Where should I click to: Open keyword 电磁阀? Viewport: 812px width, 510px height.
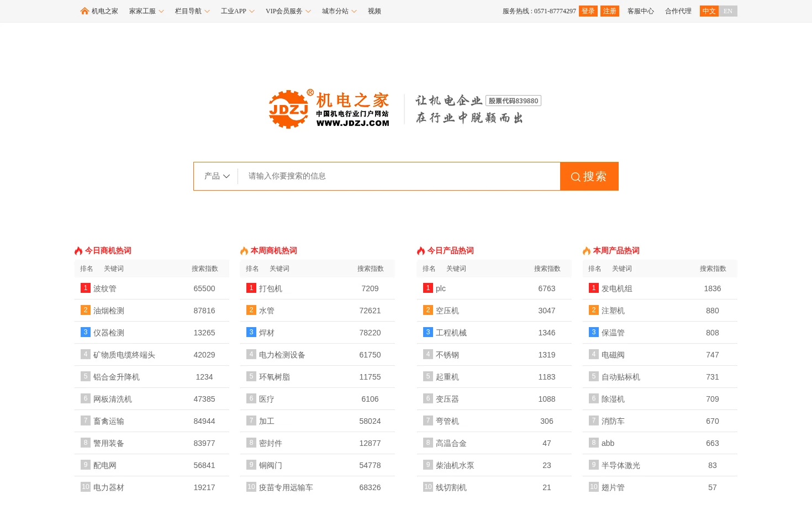click(x=613, y=355)
